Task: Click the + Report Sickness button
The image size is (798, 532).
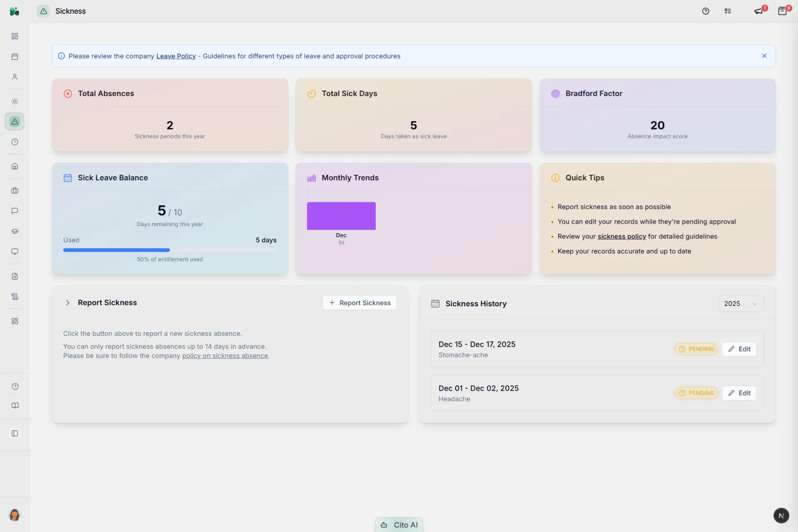Action: [360, 303]
